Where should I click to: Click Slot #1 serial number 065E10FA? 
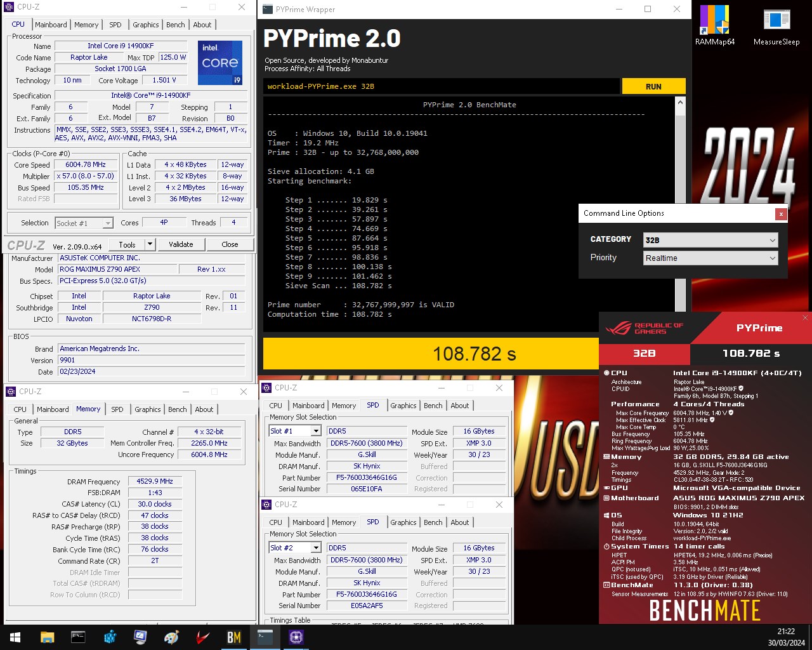(x=367, y=489)
